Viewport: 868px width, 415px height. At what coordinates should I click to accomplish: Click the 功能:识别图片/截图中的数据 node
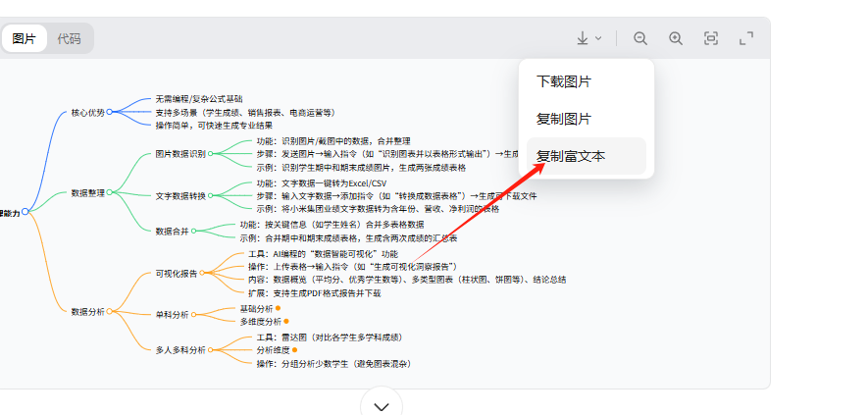[x=333, y=140]
